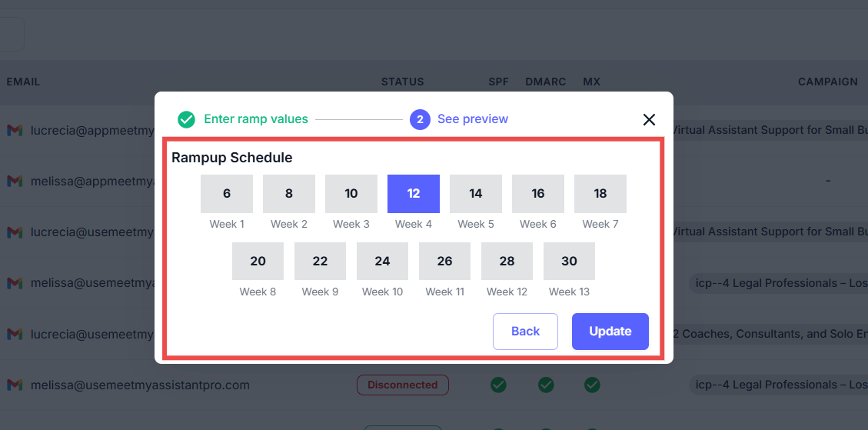Image resolution: width=868 pixels, height=430 pixels.
Task: Click MX green check in last row
Action: 592,384
